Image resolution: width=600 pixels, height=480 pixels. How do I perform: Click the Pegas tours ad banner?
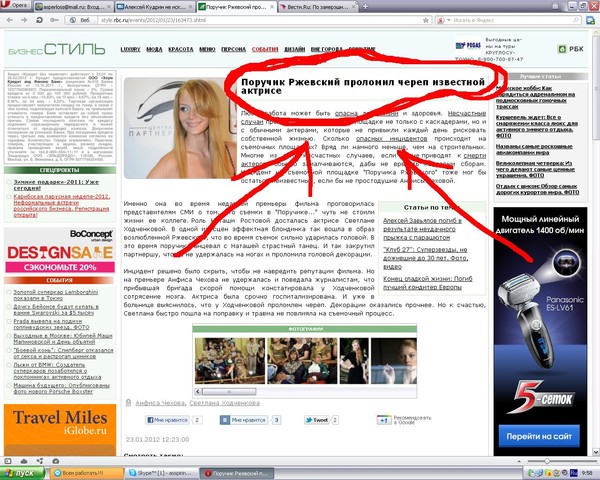tap(489, 49)
